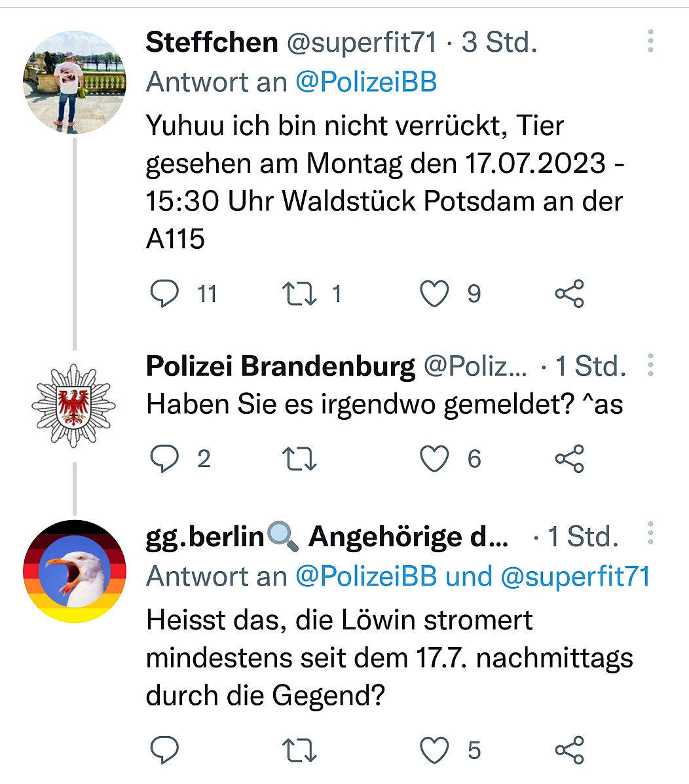
Task: Open more options for Polizei Brandenburg tweet
Action: pyautogui.click(x=650, y=365)
